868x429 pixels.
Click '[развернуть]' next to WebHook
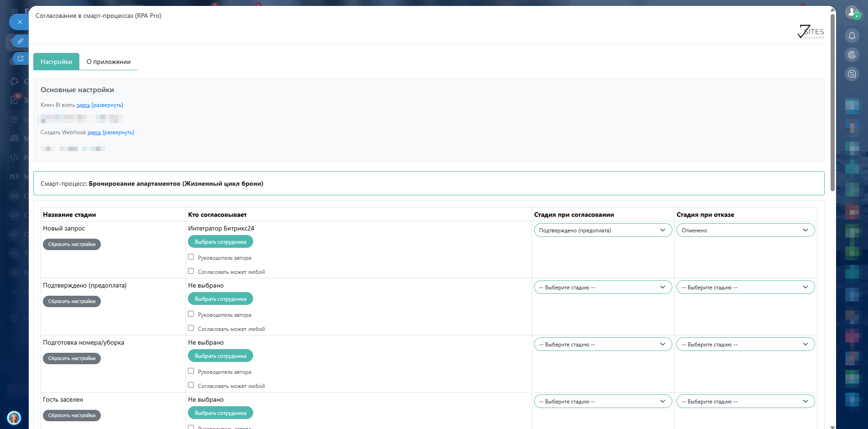tap(118, 132)
